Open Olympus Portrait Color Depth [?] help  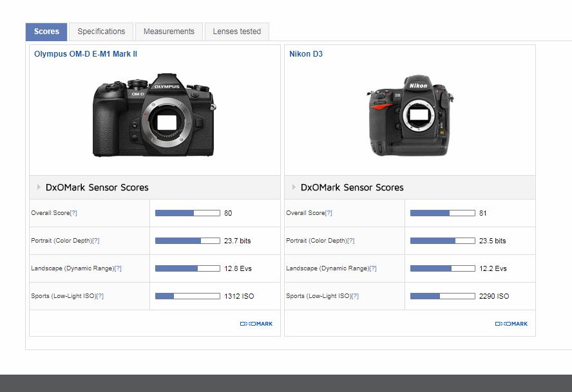click(95, 241)
